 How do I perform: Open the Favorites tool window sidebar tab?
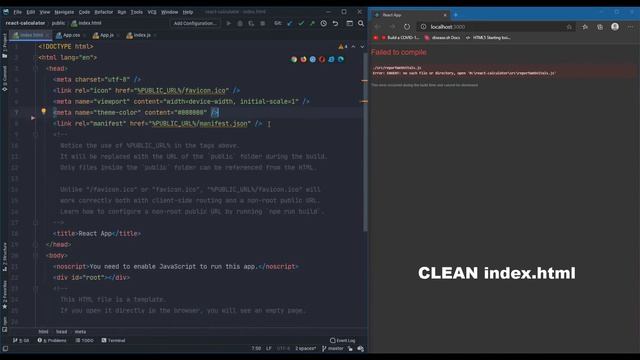pyautogui.click(x=4, y=294)
